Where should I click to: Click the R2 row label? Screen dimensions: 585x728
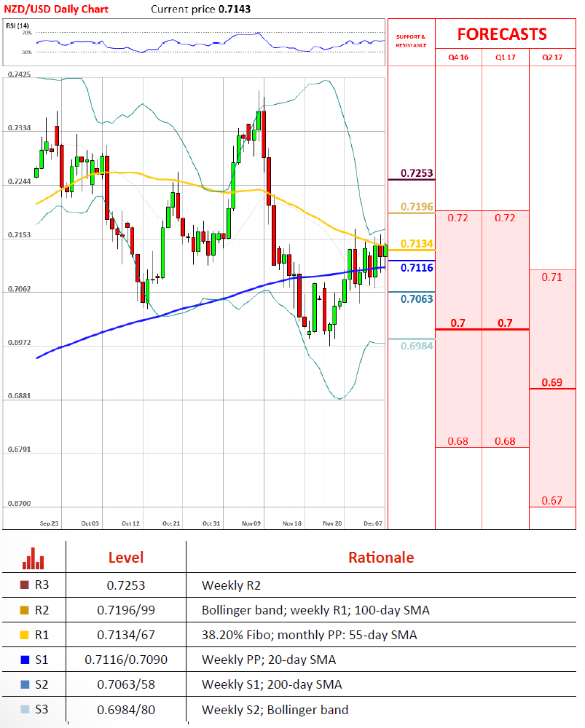[42, 610]
